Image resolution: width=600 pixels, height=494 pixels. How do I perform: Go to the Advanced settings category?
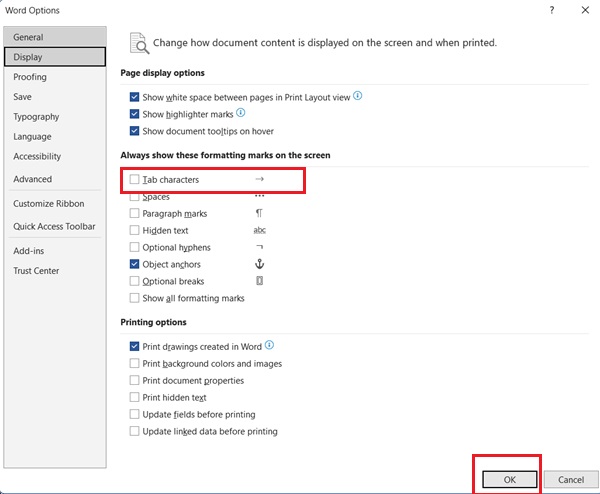click(x=33, y=180)
